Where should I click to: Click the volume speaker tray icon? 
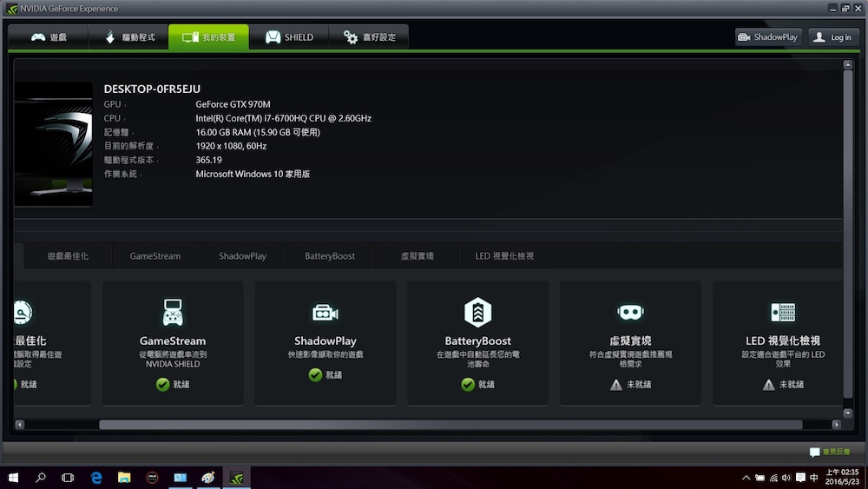tap(786, 478)
